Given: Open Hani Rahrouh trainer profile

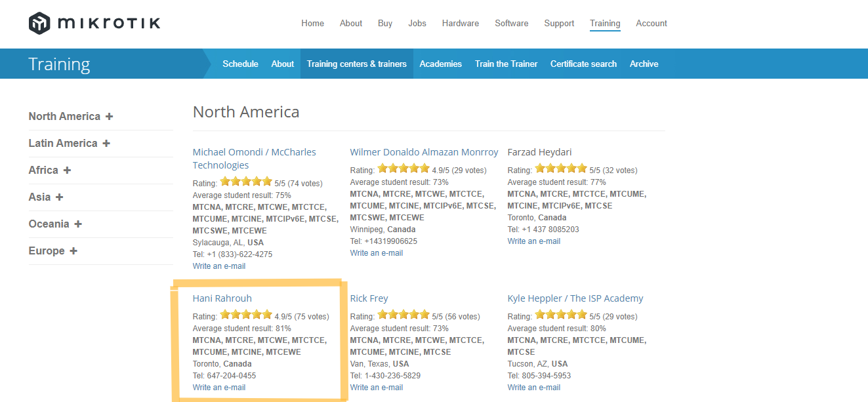Looking at the screenshot, I should (222, 298).
